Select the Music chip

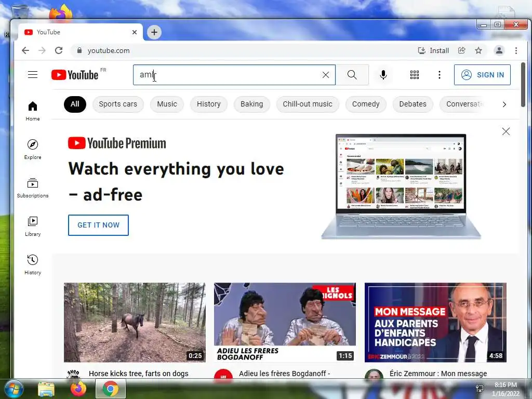(x=167, y=104)
